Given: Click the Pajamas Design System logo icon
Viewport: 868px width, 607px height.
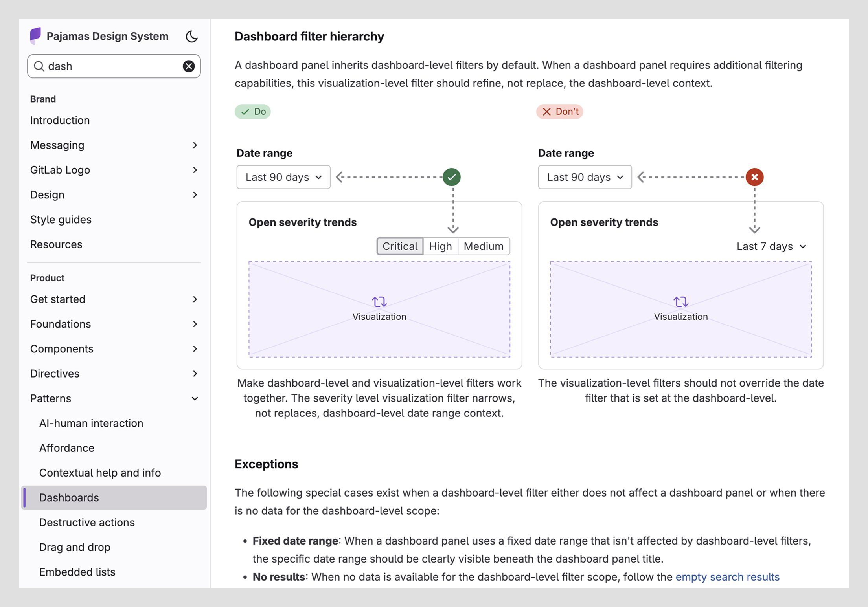Looking at the screenshot, I should tap(35, 36).
